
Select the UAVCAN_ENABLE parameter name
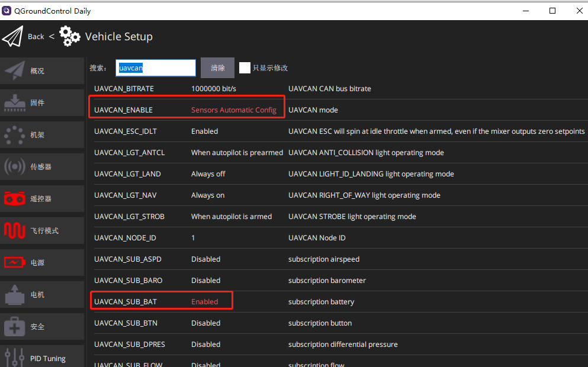(x=123, y=110)
